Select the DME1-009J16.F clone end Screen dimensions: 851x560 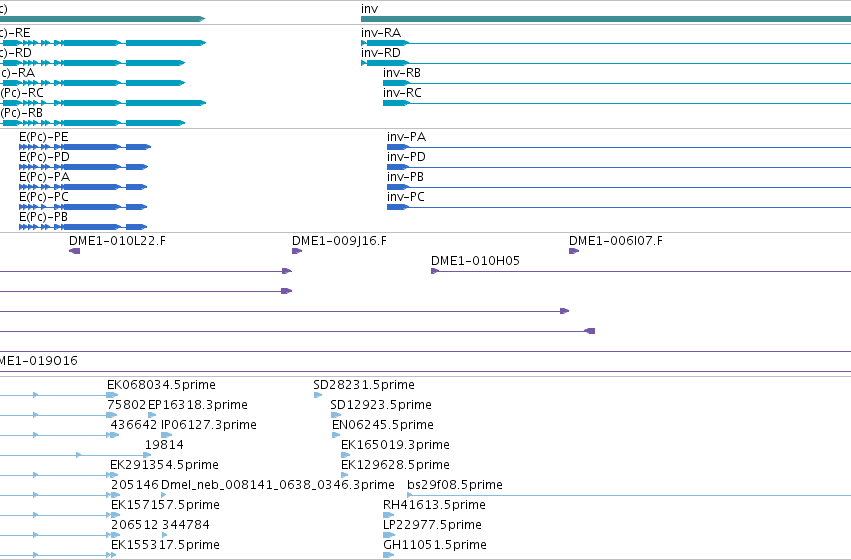[297, 251]
